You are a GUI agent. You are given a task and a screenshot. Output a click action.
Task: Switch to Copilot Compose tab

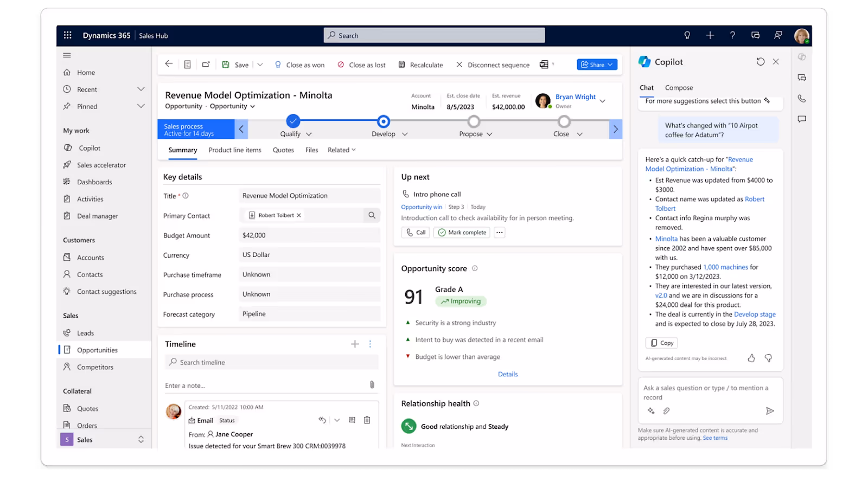(x=679, y=88)
